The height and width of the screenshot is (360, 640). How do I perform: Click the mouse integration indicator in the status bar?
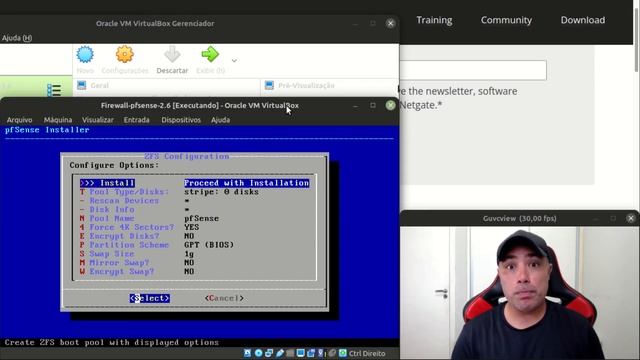[332, 353]
